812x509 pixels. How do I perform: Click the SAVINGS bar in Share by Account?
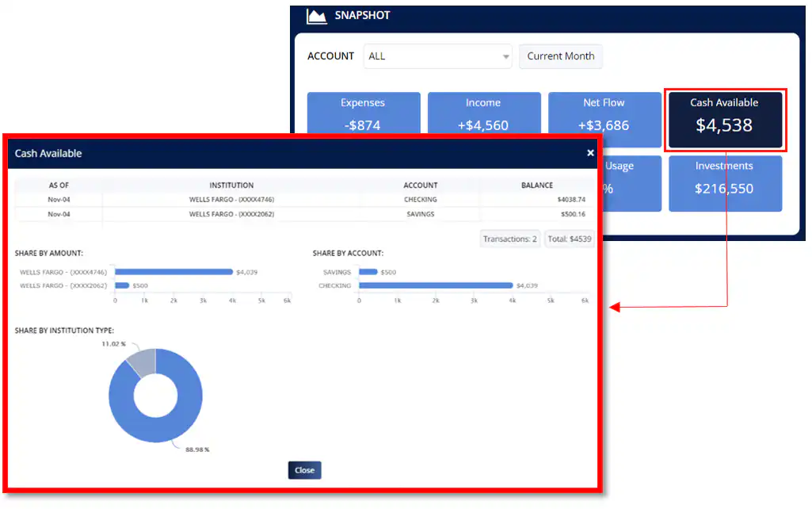pyautogui.click(x=368, y=272)
